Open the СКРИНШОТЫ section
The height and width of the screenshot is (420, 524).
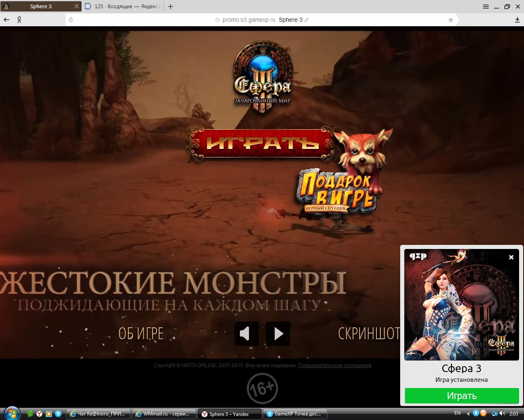click(369, 333)
